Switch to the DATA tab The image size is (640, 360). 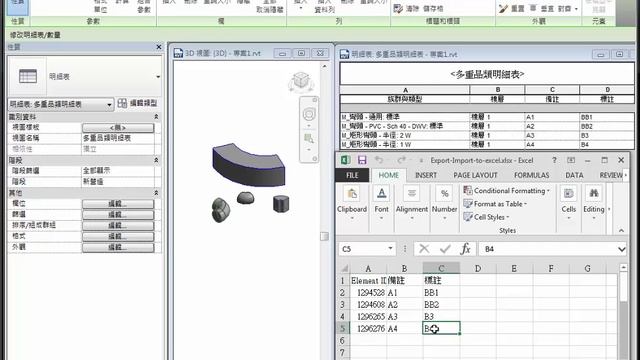click(x=574, y=175)
